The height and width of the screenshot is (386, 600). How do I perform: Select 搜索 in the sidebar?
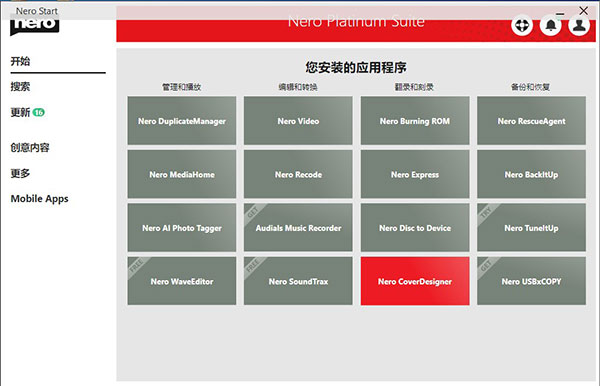20,87
